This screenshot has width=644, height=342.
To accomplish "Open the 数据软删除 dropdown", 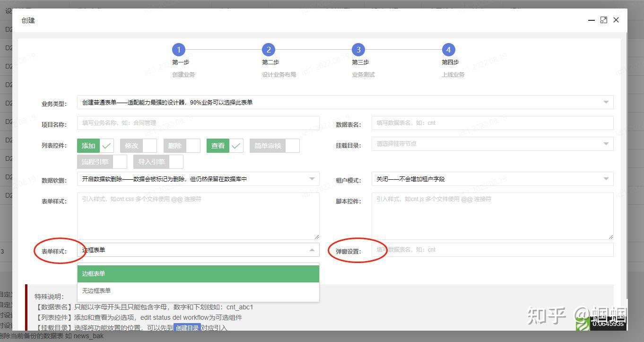I will pos(312,178).
